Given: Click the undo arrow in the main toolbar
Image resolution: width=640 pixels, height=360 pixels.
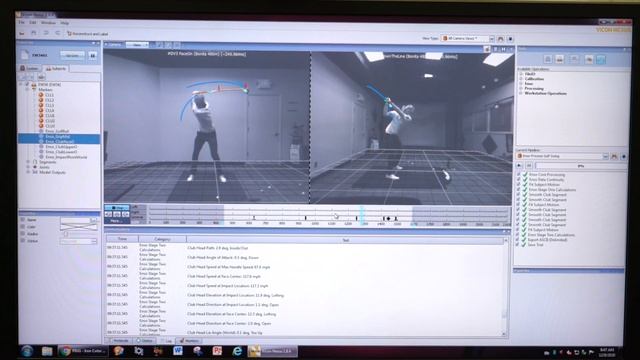Looking at the screenshot, I should [x=46, y=33].
